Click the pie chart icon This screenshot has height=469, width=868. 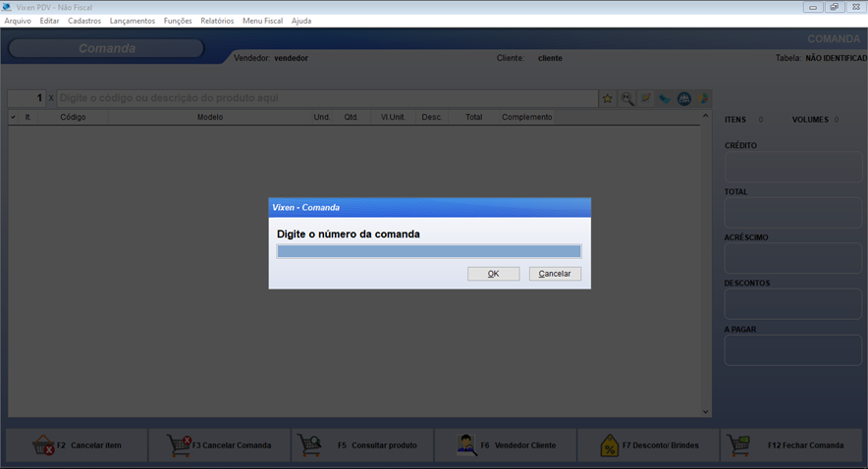(703, 98)
